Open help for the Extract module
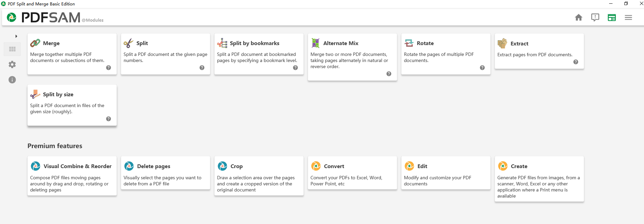The height and width of the screenshot is (224, 644). coord(576,62)
